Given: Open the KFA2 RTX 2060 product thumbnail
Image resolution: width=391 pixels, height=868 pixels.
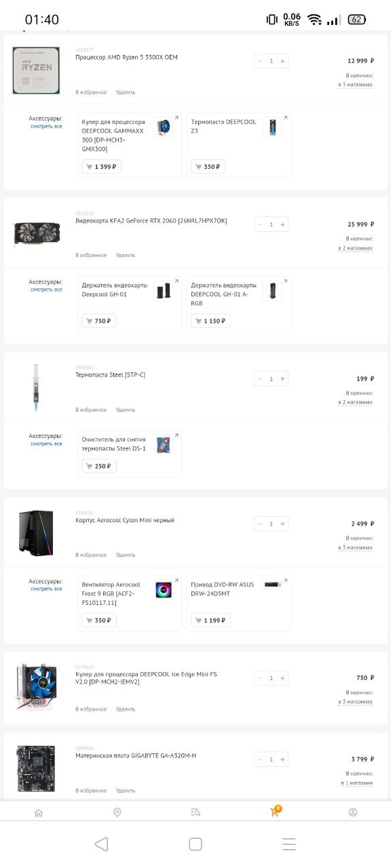Looking at the screenshot, I should 37,234.
